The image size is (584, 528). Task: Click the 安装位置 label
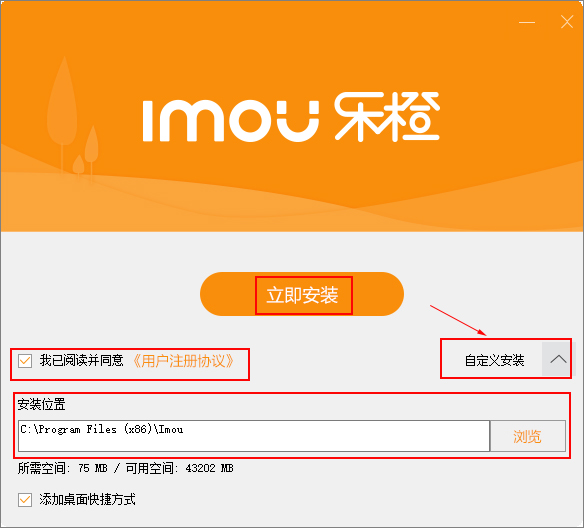tap(41, 404)
